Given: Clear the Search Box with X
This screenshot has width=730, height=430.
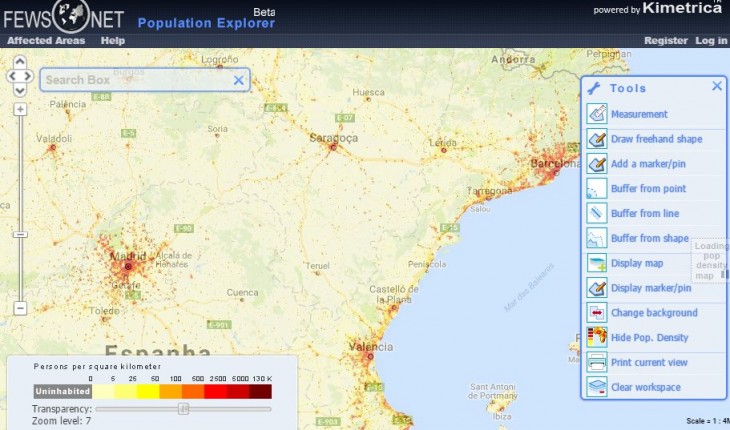Looking at the screenshot, I should pyautogui.click(x=238, y=80).
